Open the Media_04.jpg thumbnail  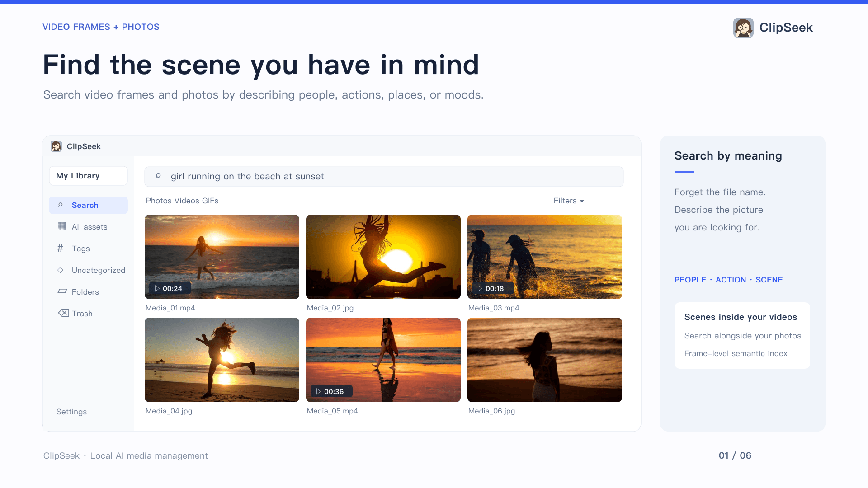point(222,360)
